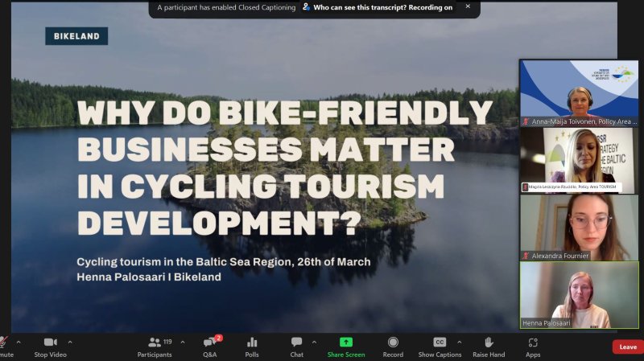Expand the arrow next to Stop Video
644x361 pixels.
70,342
